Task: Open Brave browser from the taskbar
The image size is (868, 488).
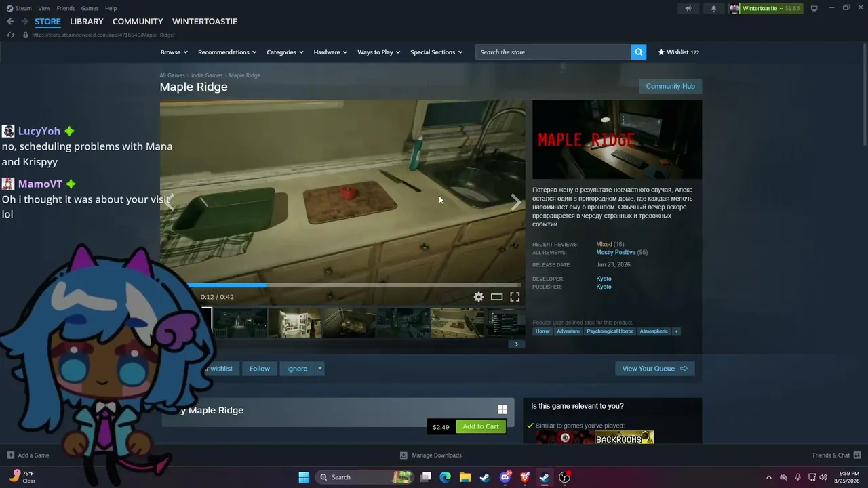Action: 525,477
